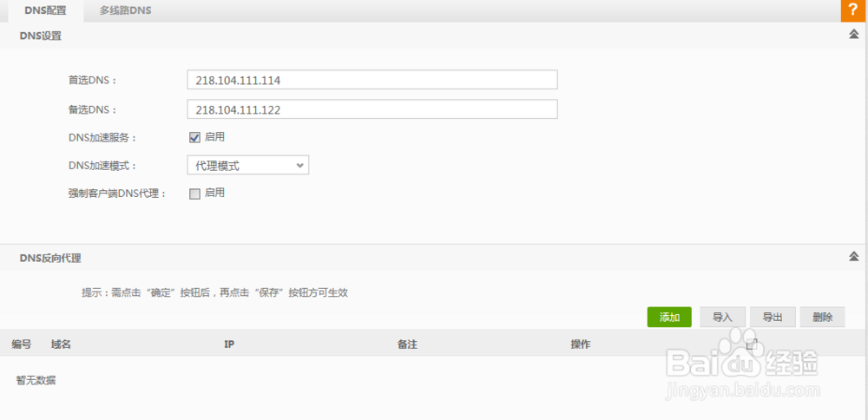Click the 首选DNS input field
Image resolution: width=868 pixels, height=420 pixels.
pyautogui.click(x=372, y=80)
